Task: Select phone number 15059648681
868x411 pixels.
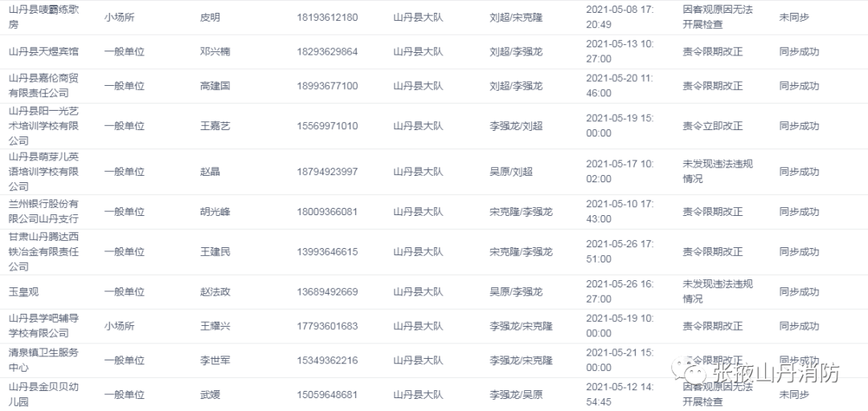Action: coord(327,394)
